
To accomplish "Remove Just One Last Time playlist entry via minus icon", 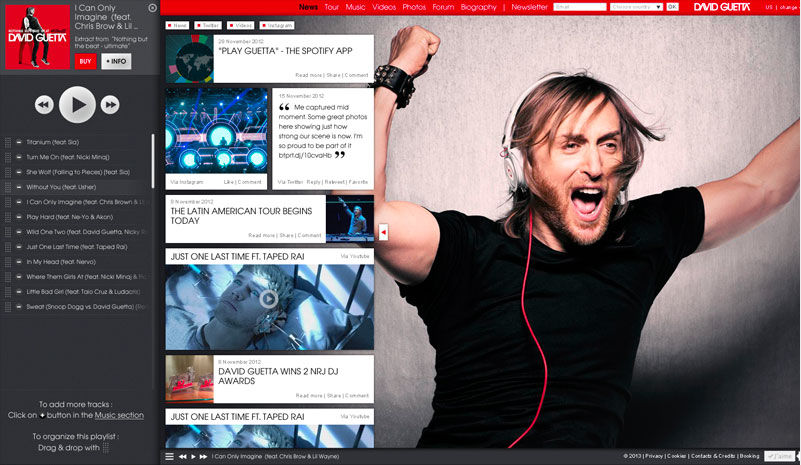I will click(x=19, y=247).
